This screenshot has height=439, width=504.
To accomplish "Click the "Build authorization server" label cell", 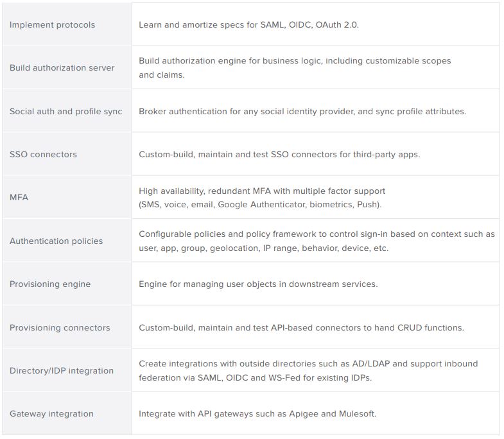I will point(62,68).
